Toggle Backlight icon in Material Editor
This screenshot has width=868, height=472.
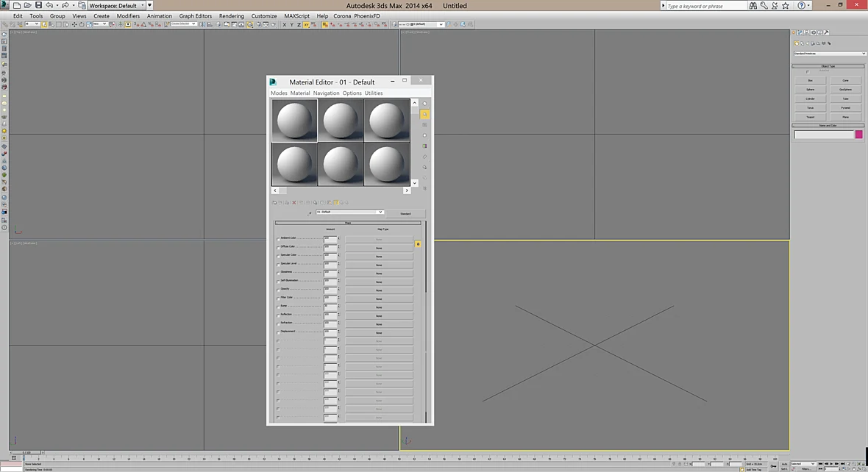[x=424, y=114]
